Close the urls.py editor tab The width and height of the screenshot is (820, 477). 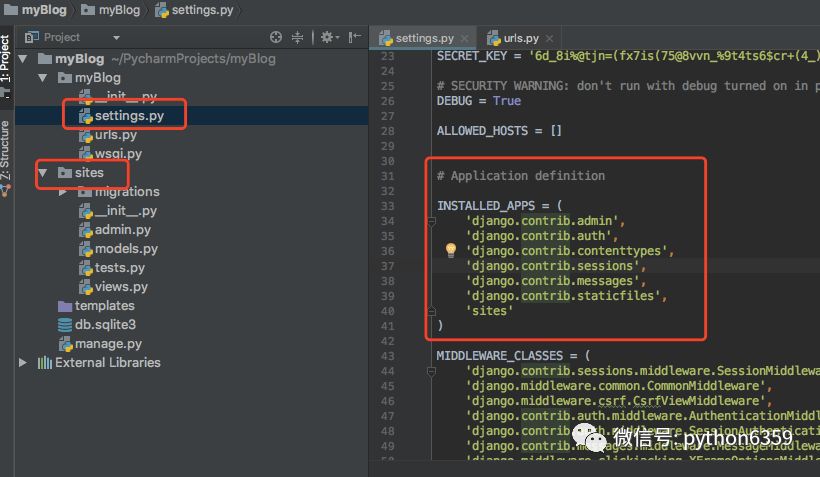[549, 39]
